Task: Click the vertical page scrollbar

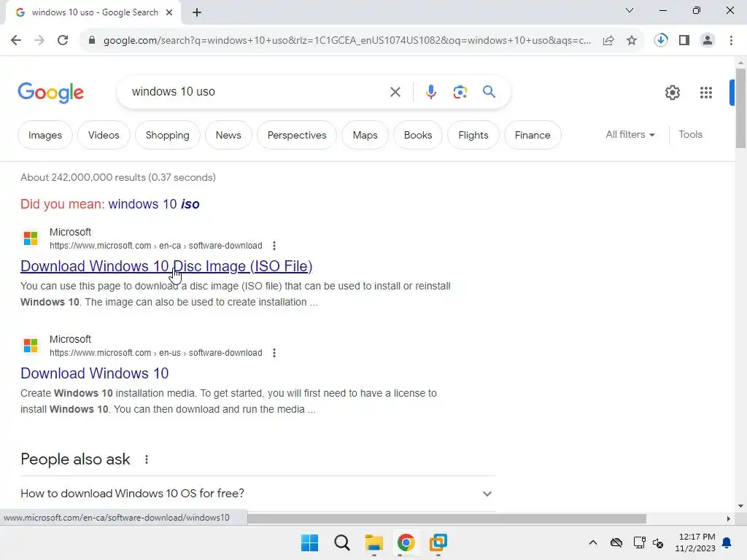Action: coord(740,108)
